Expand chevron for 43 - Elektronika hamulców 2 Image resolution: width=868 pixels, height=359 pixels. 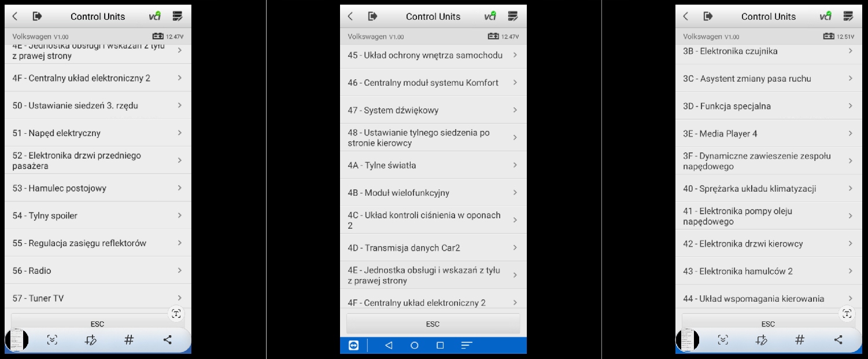coord(851,271)
